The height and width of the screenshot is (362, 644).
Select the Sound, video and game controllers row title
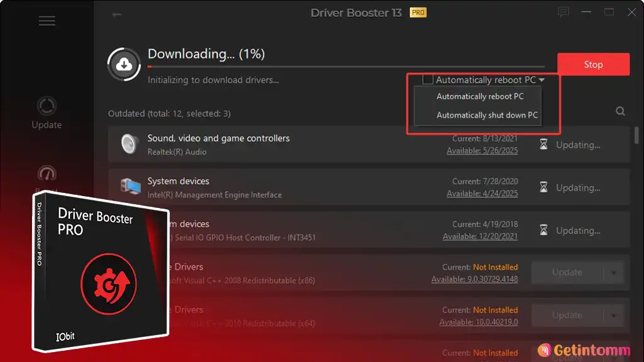(218, 138)
